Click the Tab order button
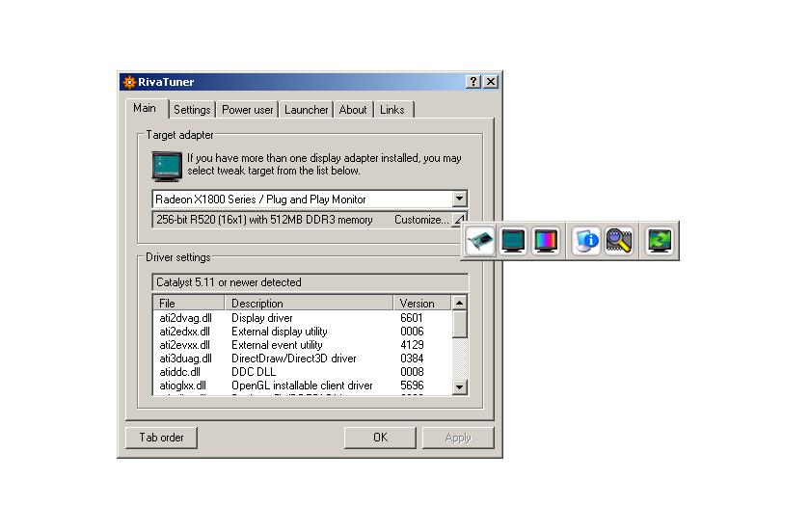 coord(161,438)
